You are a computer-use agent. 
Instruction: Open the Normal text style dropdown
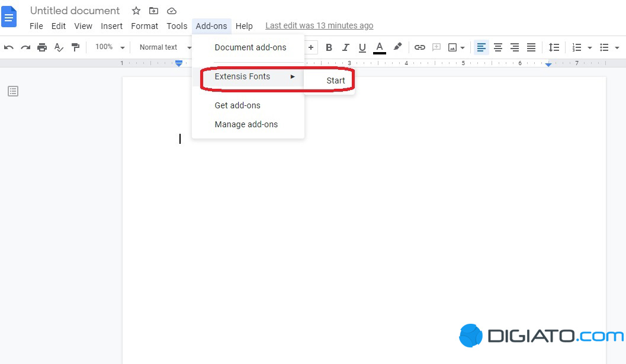click(165, 47)
